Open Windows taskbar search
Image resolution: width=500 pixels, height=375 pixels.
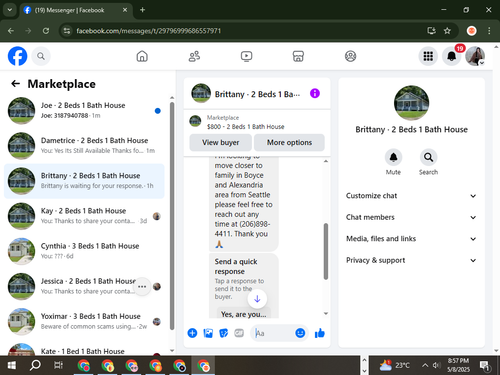click(x=35, y=365)
